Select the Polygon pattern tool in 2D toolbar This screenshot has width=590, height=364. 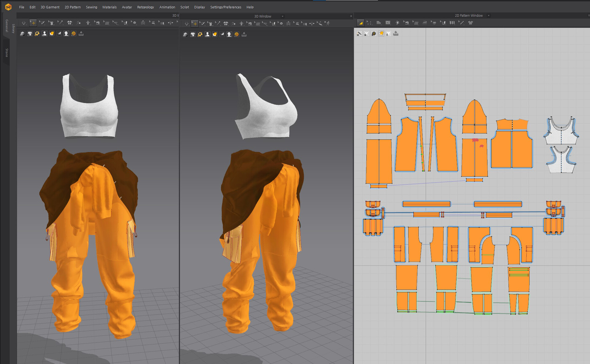[x=379, y=23]
